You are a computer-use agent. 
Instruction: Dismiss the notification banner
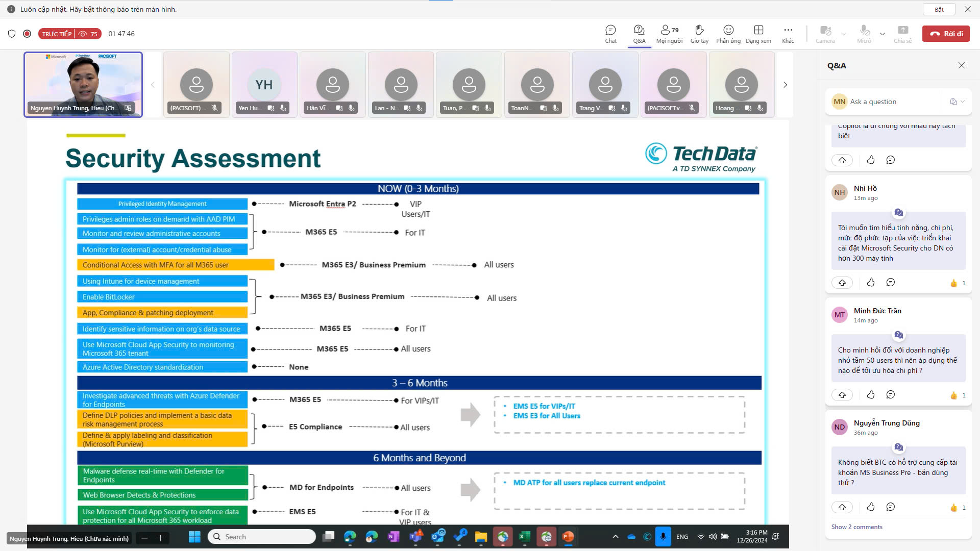[967, 9]
